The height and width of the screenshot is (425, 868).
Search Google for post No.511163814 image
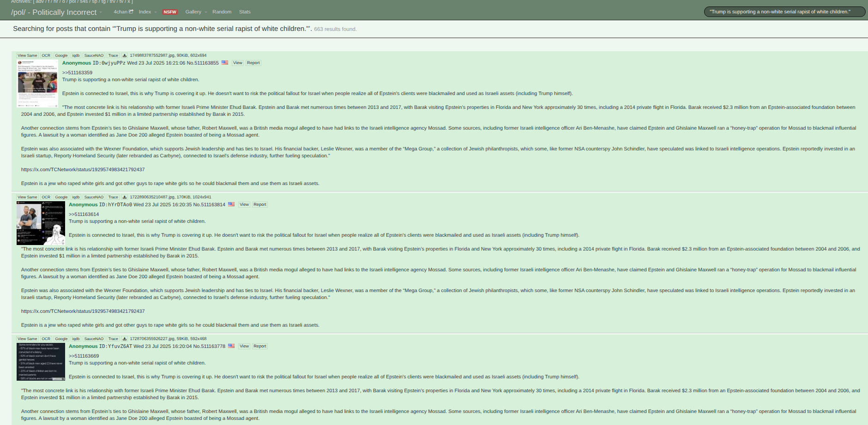61,197
